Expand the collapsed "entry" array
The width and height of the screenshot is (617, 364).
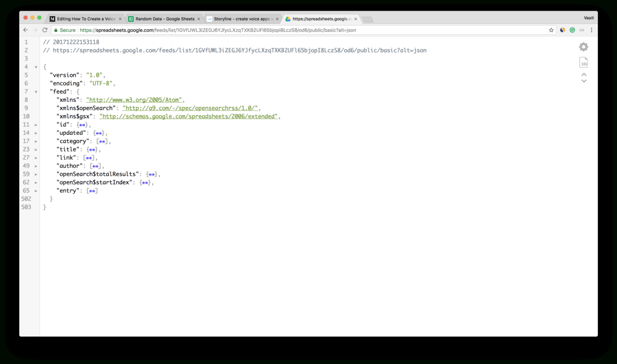[x=36, y=191]
